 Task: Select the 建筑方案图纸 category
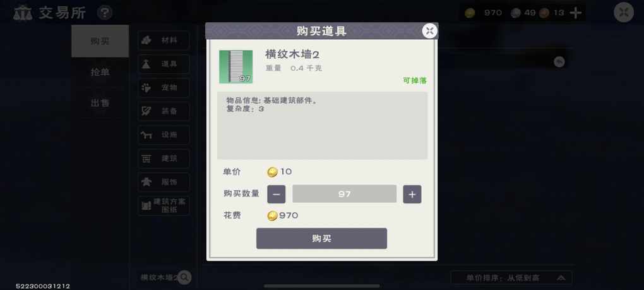pos(164,205)
